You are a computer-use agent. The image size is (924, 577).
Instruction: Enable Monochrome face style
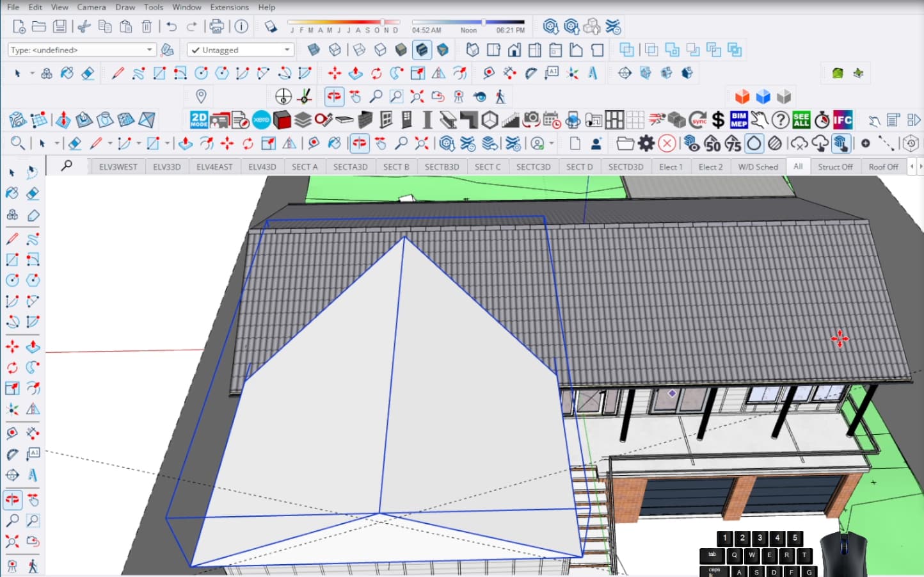443,50
